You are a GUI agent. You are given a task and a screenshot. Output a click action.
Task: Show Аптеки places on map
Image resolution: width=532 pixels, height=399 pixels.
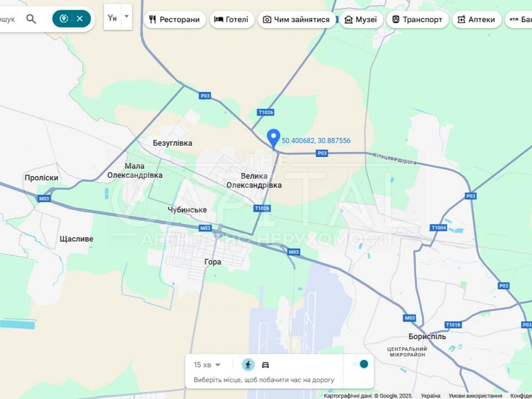tap(477, 19)
